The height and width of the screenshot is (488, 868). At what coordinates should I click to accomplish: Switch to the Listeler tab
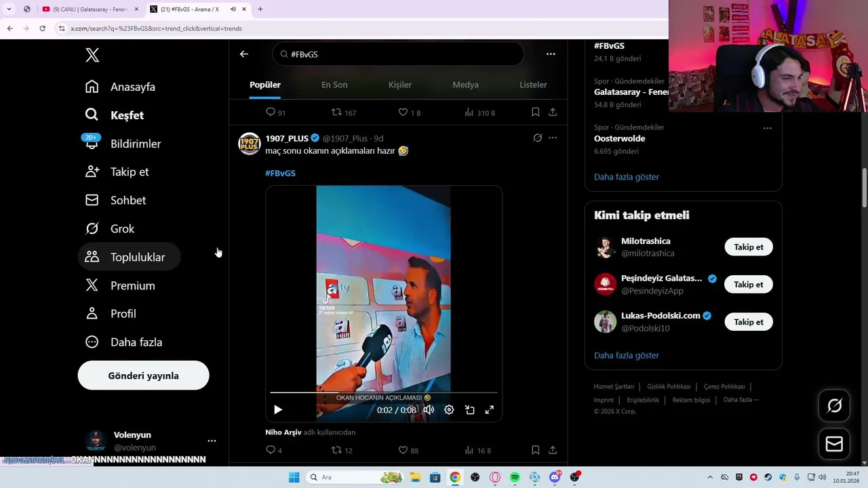(533, 85)
